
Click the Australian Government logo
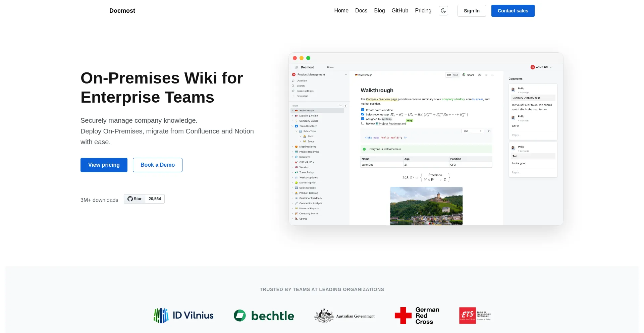[x=344, y=316]
